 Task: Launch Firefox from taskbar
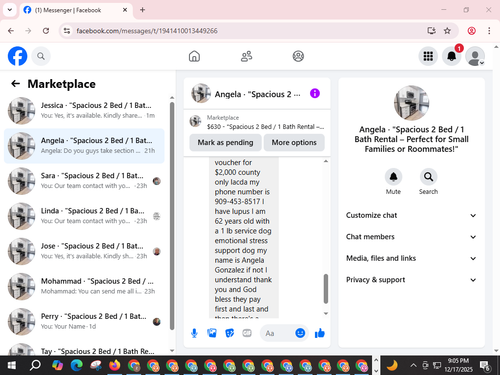115,365
